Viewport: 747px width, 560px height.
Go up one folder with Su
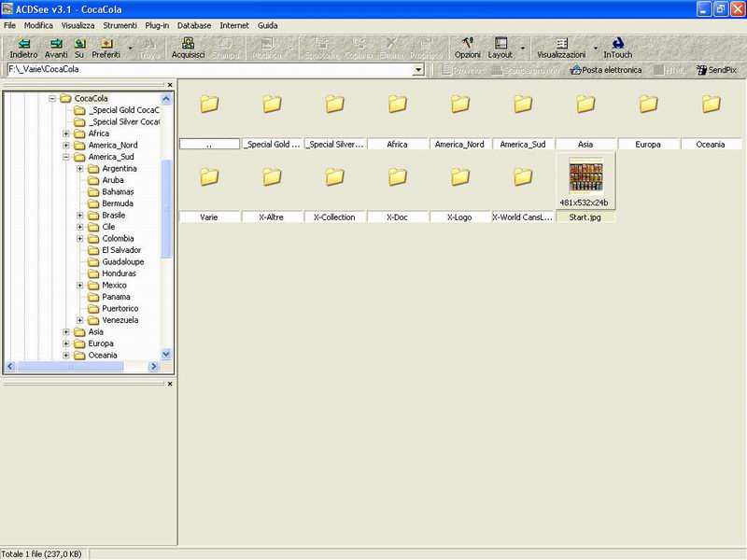click(x=79, y=49)
